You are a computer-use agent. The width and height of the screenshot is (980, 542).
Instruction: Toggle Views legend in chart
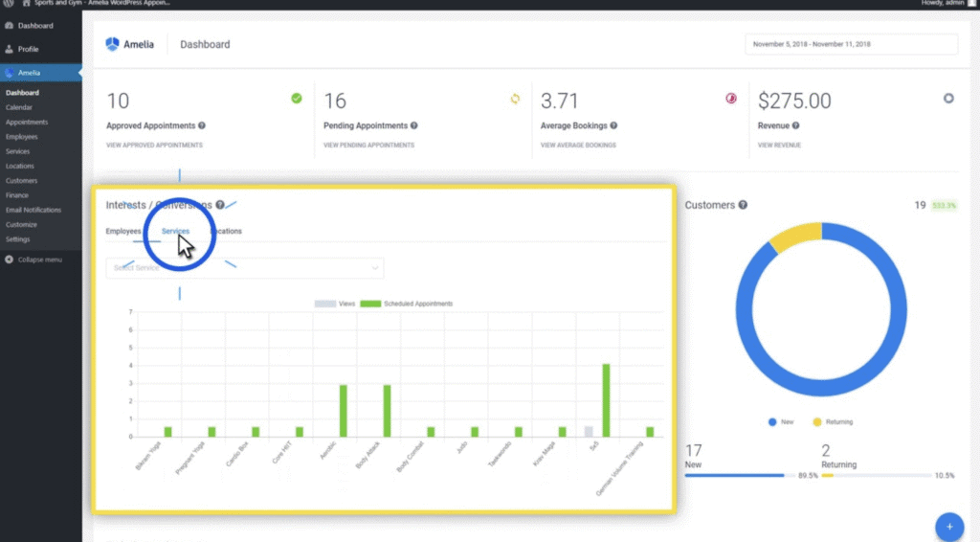pos(336,304)
